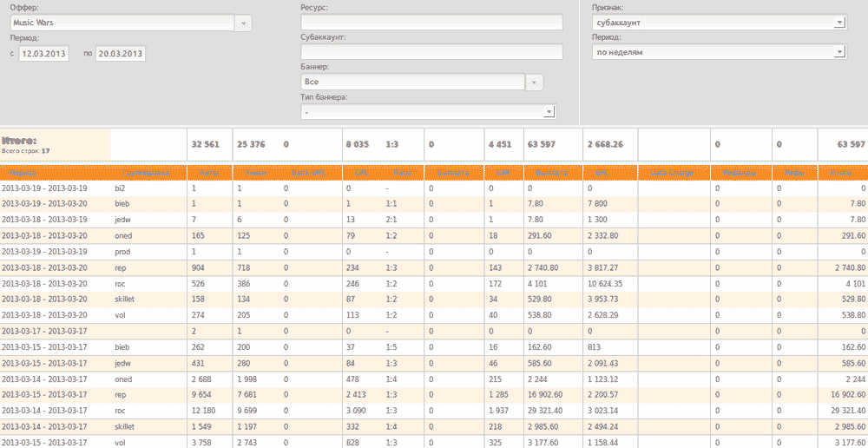The image size is (868, 448).
Task: Click uniques value 9 699
Action: coord(248,411)
